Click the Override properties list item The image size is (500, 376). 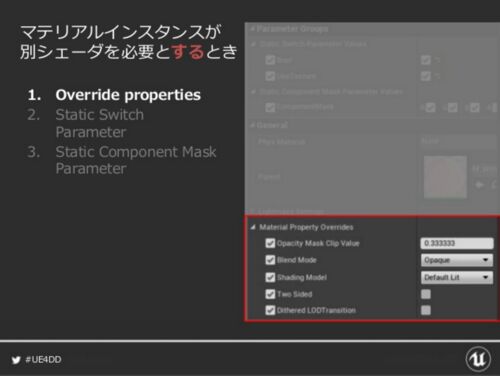point(128,95)
